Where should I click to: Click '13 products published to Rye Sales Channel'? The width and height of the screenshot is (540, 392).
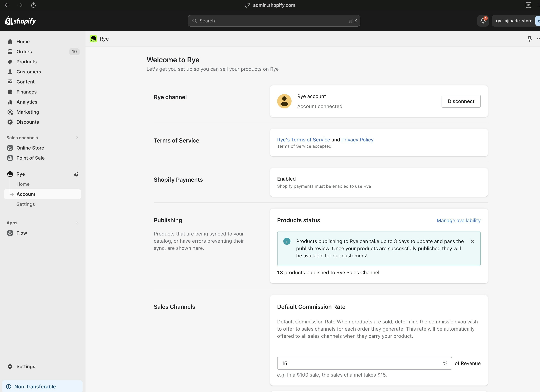click(x=328, y=273)
